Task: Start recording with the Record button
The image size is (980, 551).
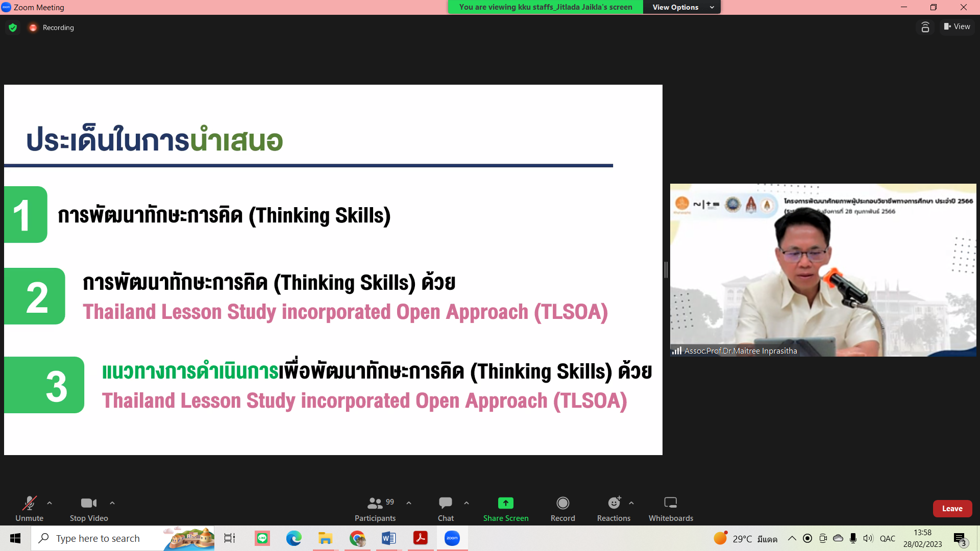Action: pyautogui.click(x=562, y=509)
